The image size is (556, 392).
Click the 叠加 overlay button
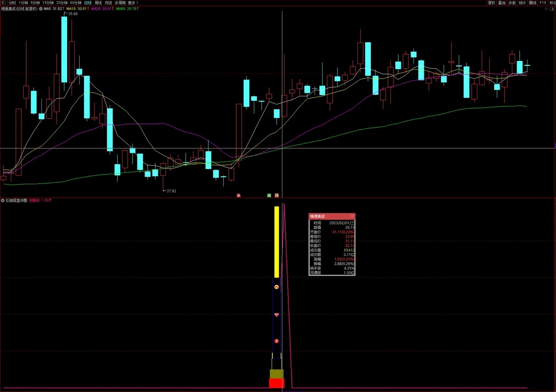(x=502, y=3)
